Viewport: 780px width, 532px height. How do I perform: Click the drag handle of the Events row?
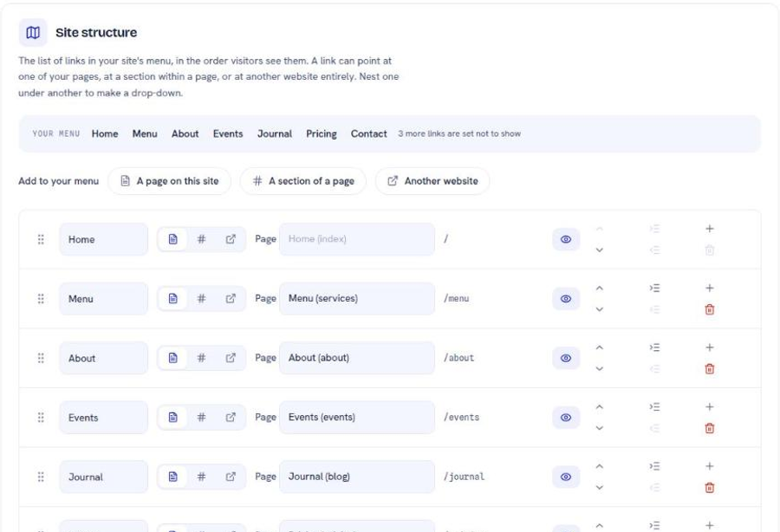pyautogui.click(x=41, y=417)
